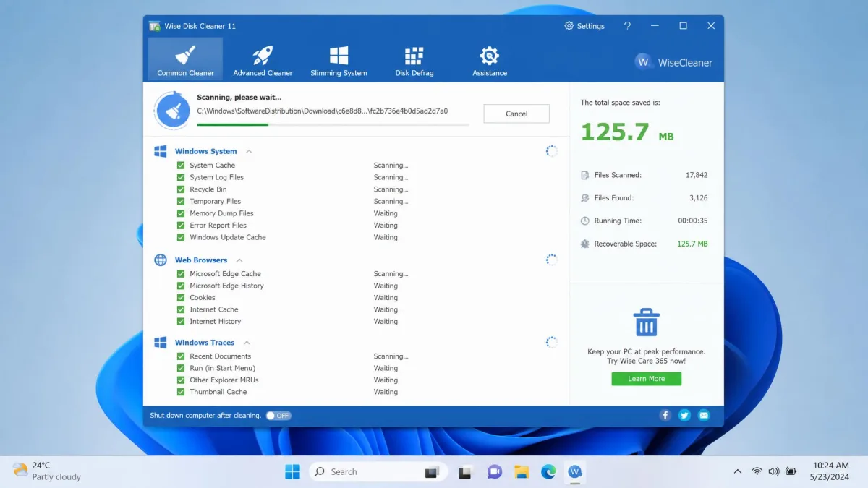This screenshot has width=868, height=488.
Task: Uncheck the Memory Dump Files checkbox
Action: click(181, 213)
